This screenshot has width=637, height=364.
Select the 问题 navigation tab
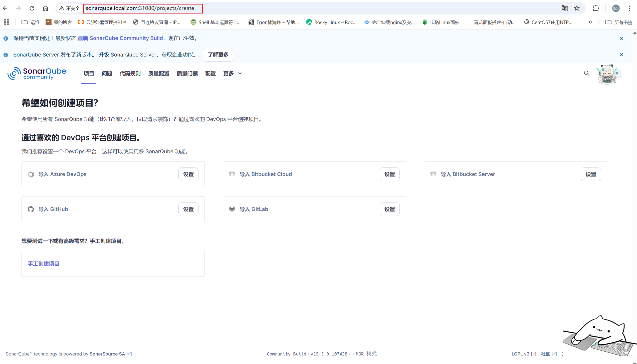107,73
